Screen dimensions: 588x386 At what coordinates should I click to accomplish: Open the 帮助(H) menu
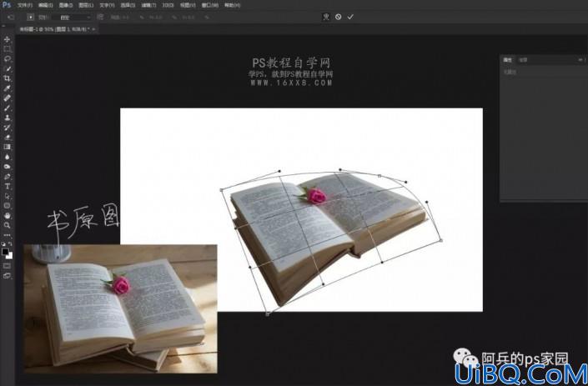232,5
